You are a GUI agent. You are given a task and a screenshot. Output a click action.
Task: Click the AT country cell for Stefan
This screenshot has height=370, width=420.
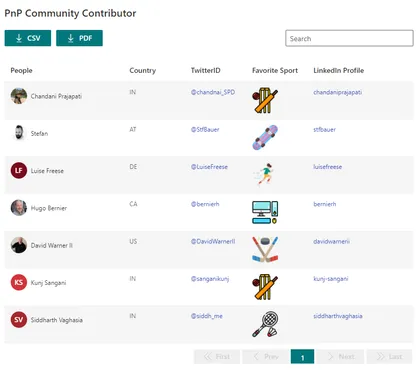133,129
